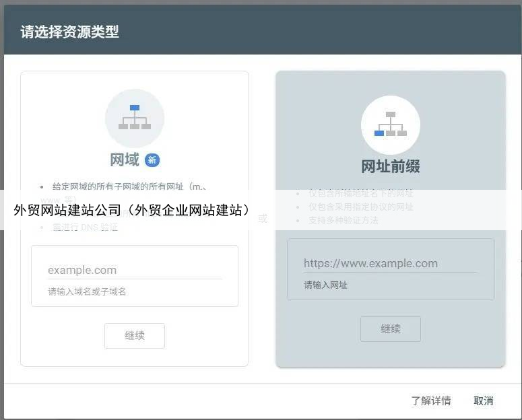This screenshot has width=522, height=420.
Task: Focus the example.com domain input field
Action: coord(134,270)
